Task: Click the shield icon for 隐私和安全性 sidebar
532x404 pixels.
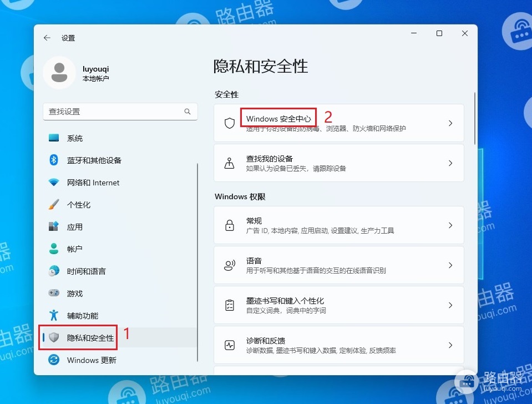Action: (x=54, y=337)
